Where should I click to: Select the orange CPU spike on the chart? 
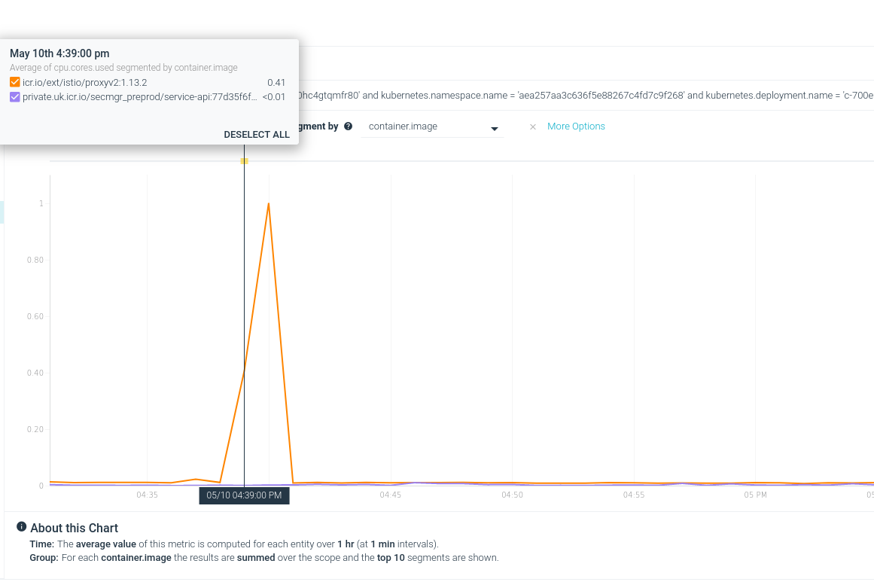[x=269, y=204]
